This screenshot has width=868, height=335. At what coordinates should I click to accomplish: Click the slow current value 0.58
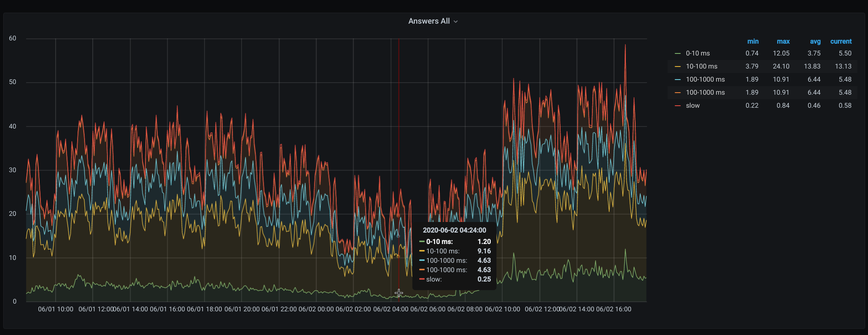pos(845,106)
